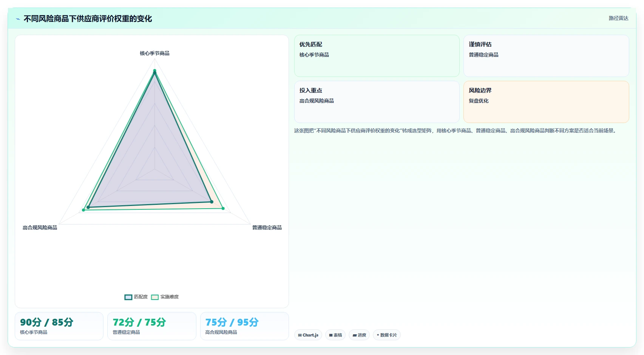Click the page title 不同风险商品下供应商评价权重的变化

coord(88,19)
